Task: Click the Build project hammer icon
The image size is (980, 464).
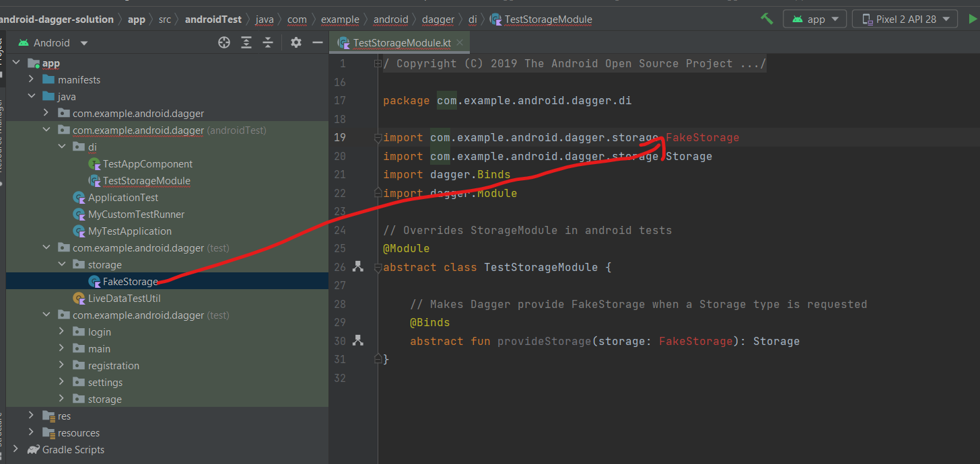Action: (767, 19)
